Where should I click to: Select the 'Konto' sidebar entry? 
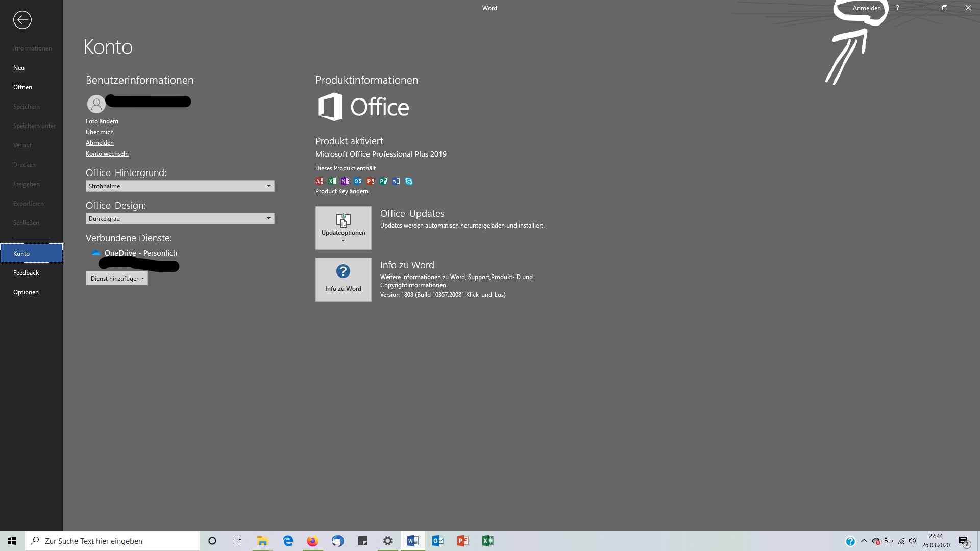[x=32, y=254]
